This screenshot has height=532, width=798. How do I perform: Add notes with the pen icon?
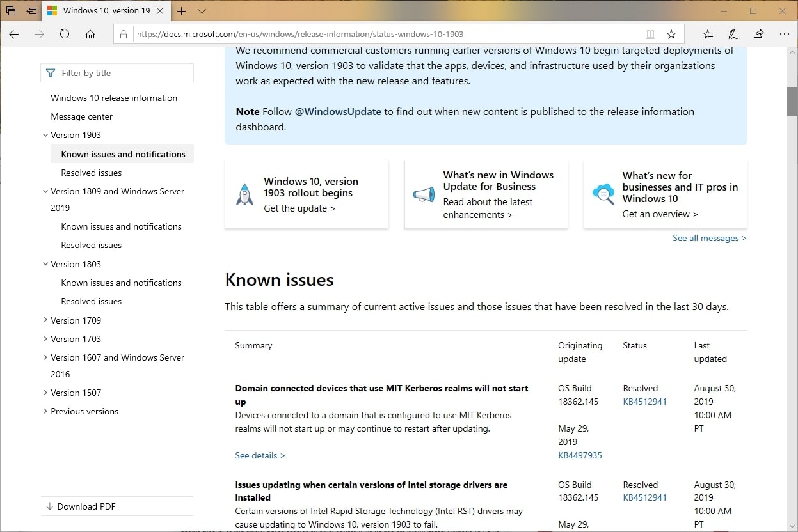coord(733,34)
